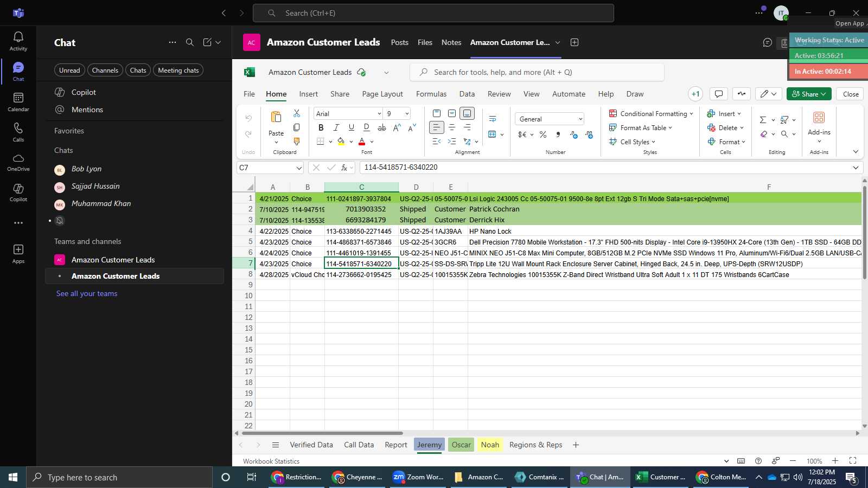Open the Comments pane icon
Screen dimensions: 868x488
point(719,94)
